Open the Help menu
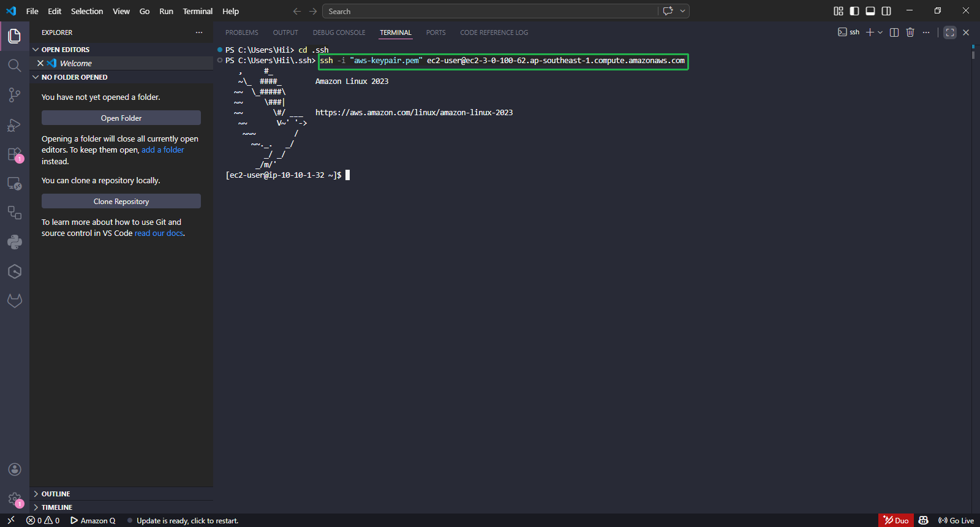This screenshot has width=980, height=527. [230, 11]
